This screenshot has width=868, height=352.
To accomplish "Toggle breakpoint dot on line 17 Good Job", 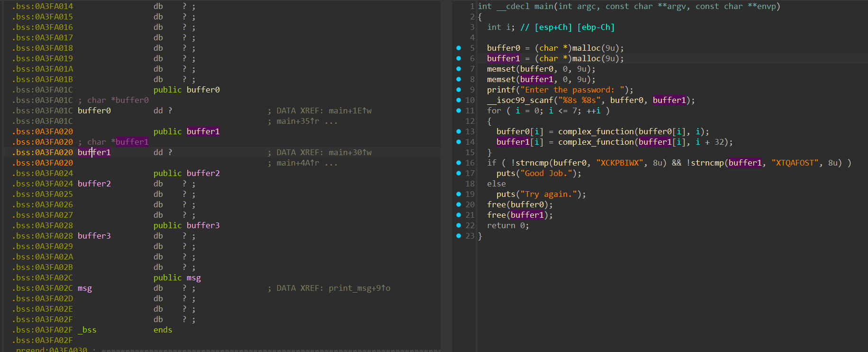I will click(x=459, y=173).
